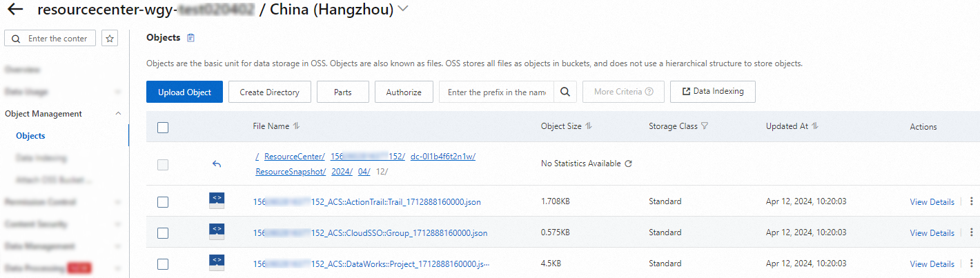Open Attach OSS Bucket sidebar item
The height and width of the screenshot is (278, 980).
54,180
